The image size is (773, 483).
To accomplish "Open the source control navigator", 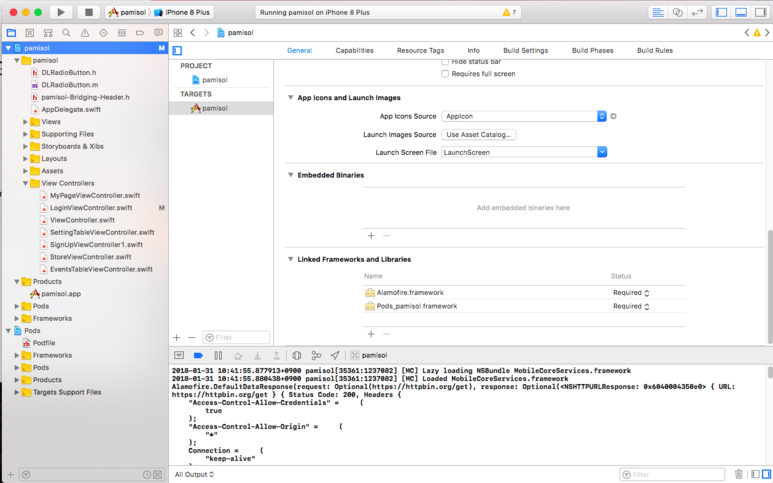I will (30, 33).
